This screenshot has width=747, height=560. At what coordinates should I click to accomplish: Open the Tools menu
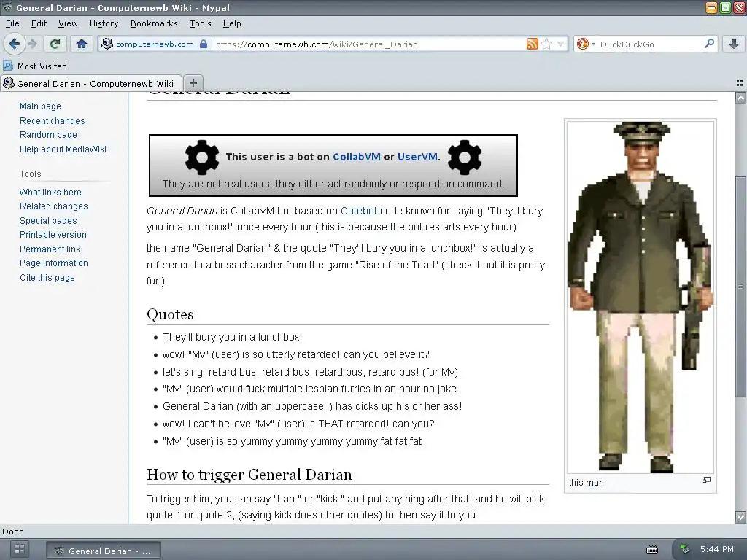pyautogui.click(x=200, y=23)
